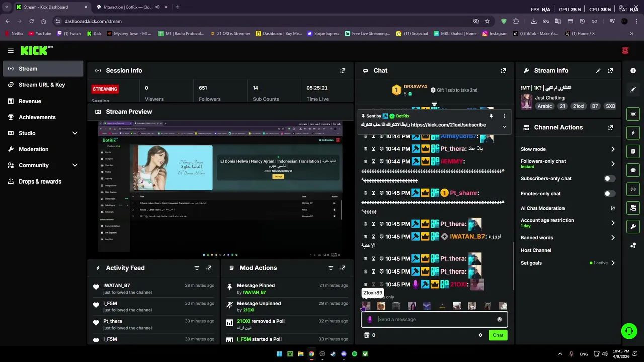
Task: Pop out the Session Info panel
Action: pyautogui.click(x=343, y=71)
